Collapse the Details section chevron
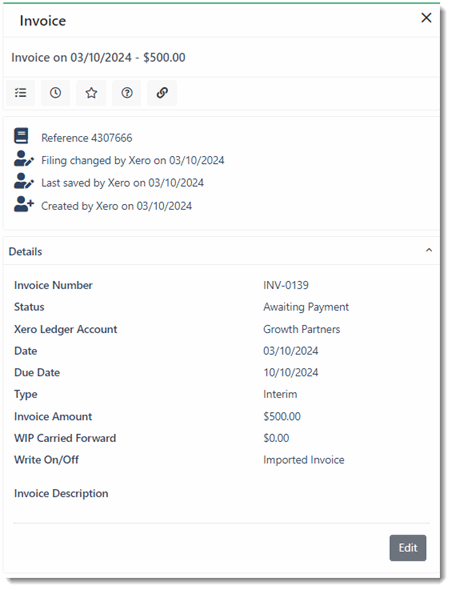The image size is (452, 590). (429, 250)
